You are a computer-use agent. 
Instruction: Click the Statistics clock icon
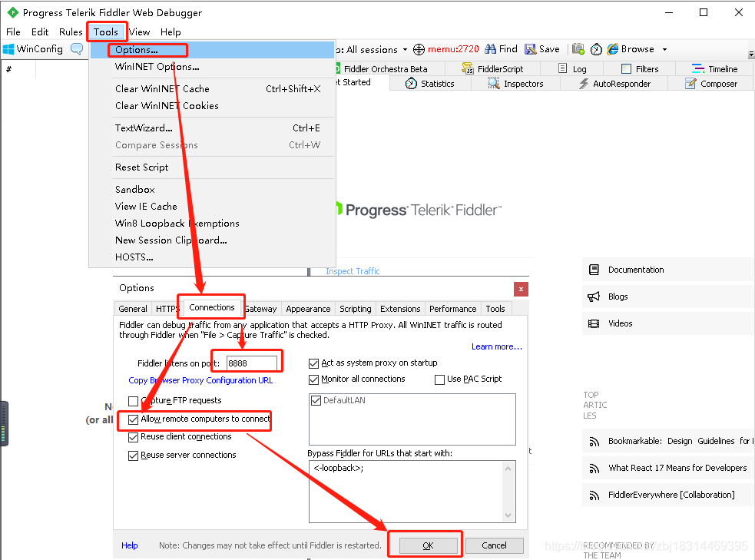coord(411,83)
